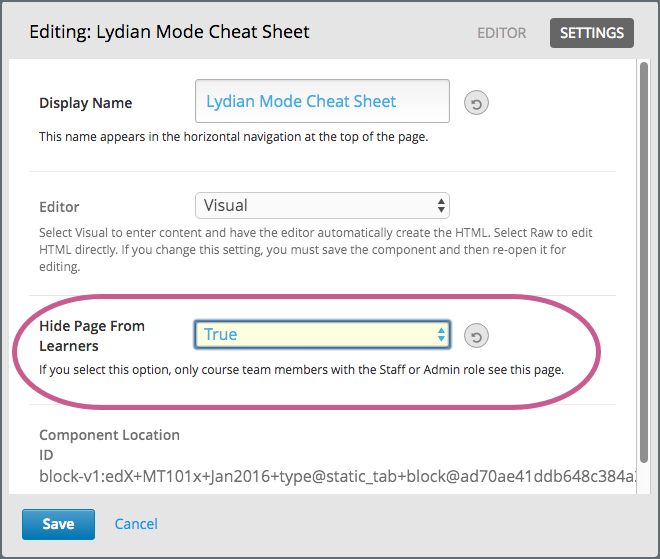Switch to the EDITOR tab
The width and height of the screenshot is (660, 559).
point(501,33)
